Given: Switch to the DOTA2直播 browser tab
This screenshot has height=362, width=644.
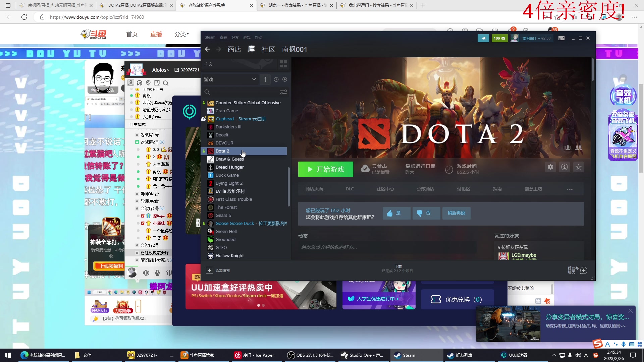Looking at the screenshot, I should click(x=137, y=5).
